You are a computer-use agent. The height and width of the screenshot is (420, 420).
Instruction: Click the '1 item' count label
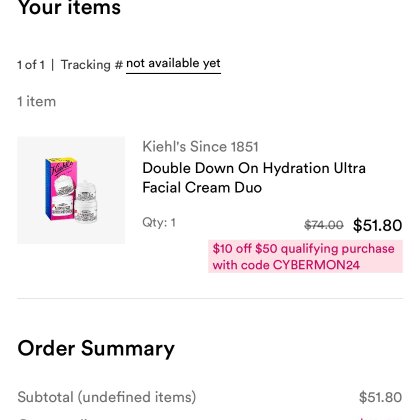pos(37,101)
